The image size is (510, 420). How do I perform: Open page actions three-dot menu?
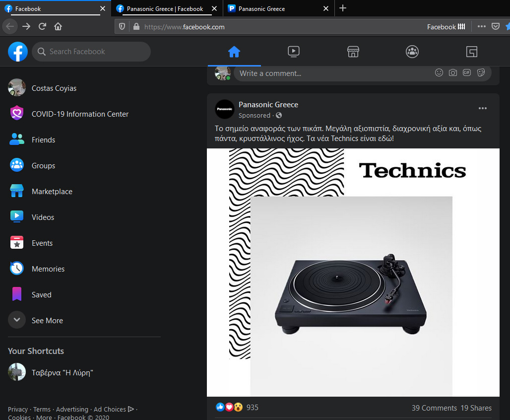pyautogui.click(x=482, y=26)
